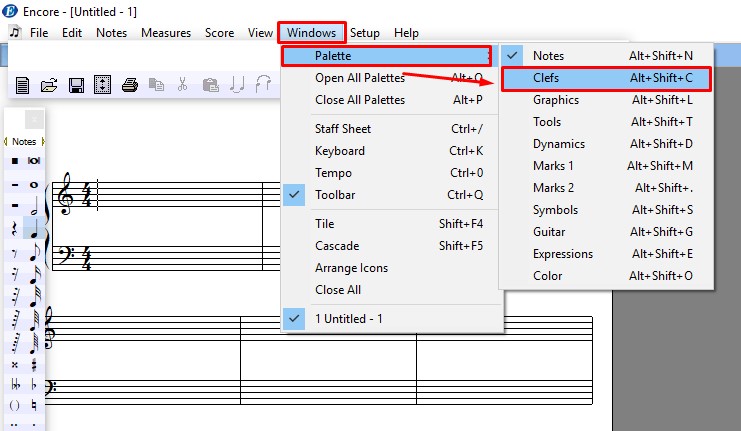Switch to the previous palette with left arrow
741x431 pixels.
pos(6,141)
